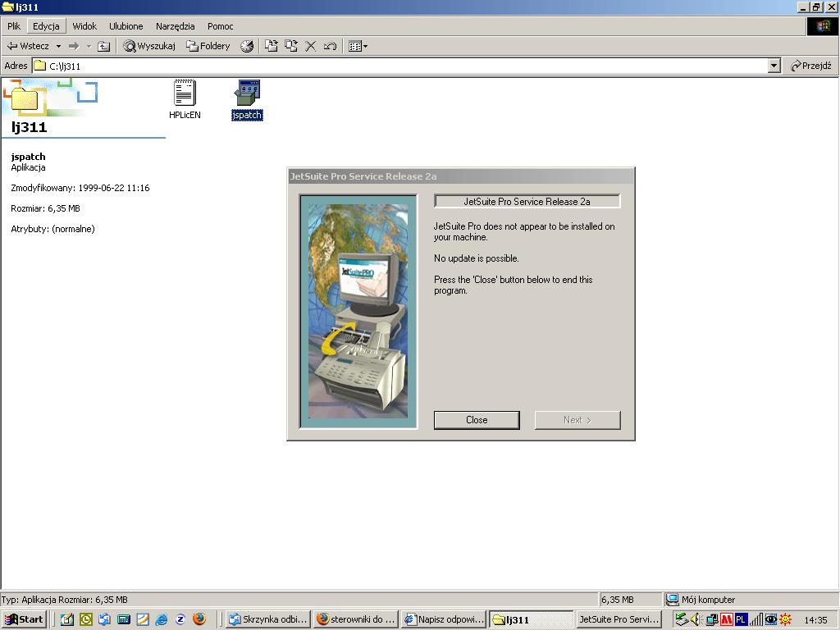Open the Narzędzia menu
Screen dimensions: 840x630
tap(176, 26)
